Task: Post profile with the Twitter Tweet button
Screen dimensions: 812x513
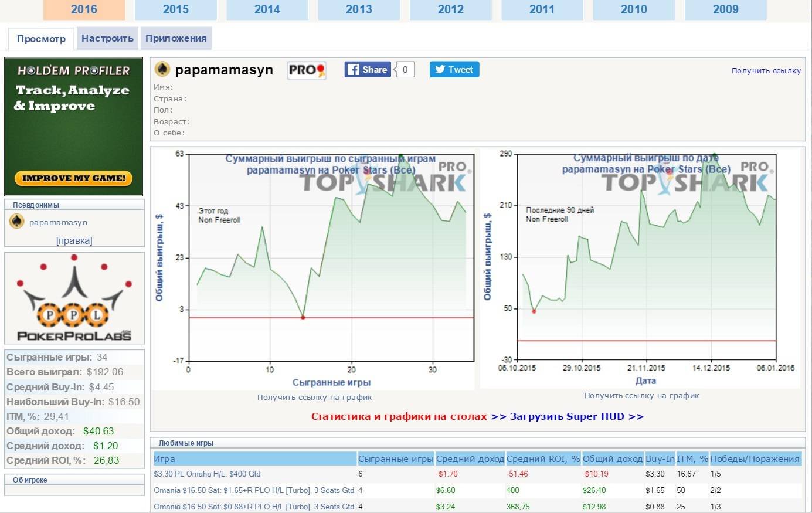Action: point(454,70)
